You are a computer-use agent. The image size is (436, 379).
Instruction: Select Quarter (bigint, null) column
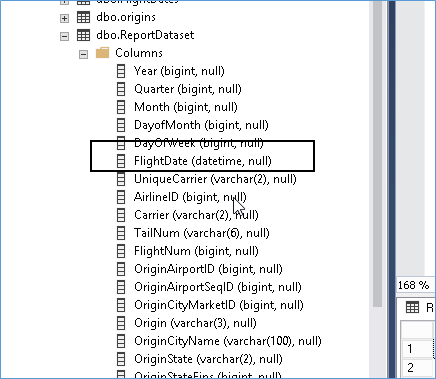tap(188, 89)
